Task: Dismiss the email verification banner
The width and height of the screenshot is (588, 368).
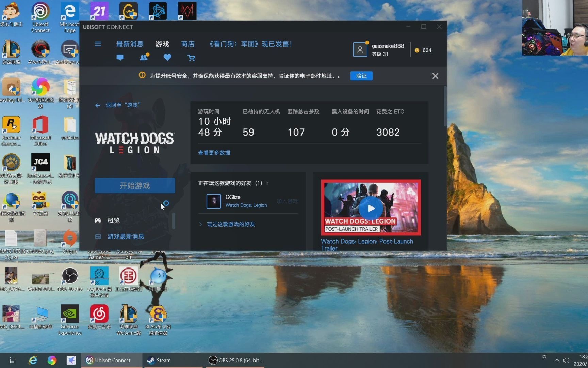Action: (x=435, y=76)
